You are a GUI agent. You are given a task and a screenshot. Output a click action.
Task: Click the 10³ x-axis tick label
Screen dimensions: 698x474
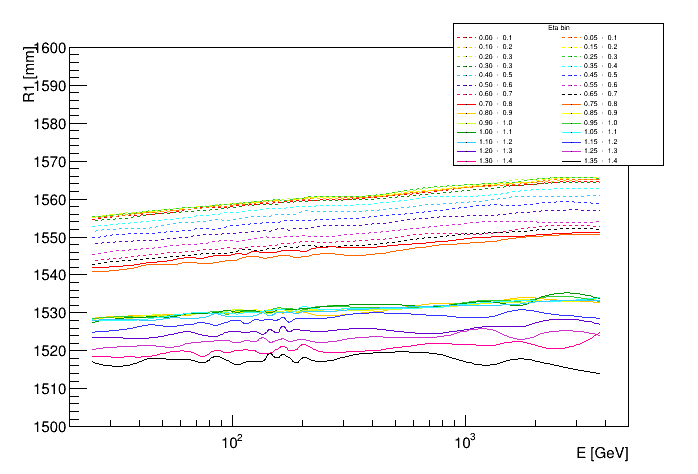point(464,442)
